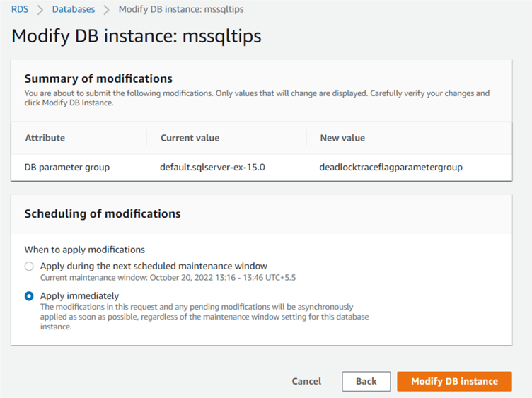Go back with the Back button
Image resolution: width=532 pixels, height=398 pixels.
coord(366,381)
